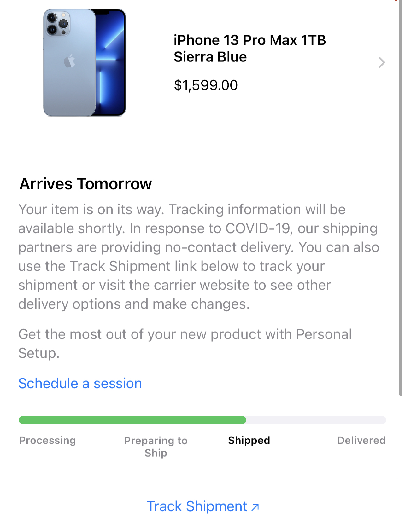Tap the iPhone 13 Pro Max 1TB title
Image resolution: width=405 pixels, height=532 pixels.
click(249, 40)
